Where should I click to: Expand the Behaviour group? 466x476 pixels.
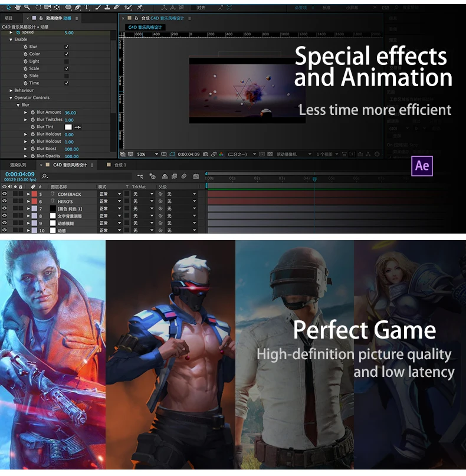point(11,90)
